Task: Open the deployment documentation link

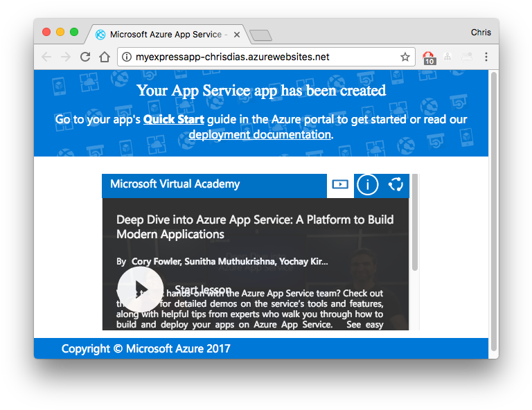Action: tap(260, 134)
